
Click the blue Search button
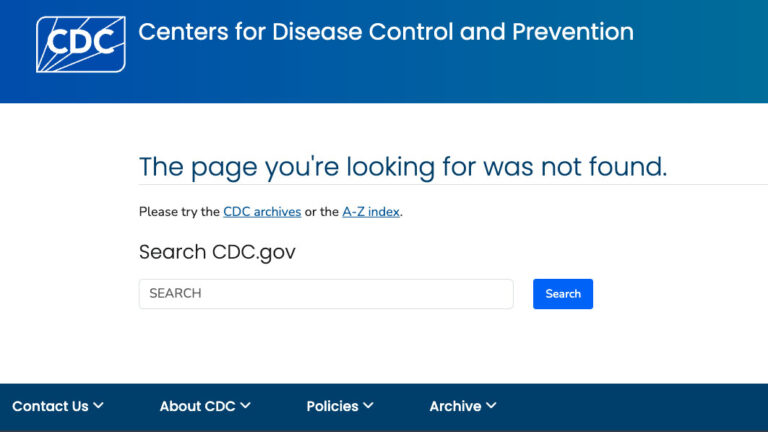point(563,294)
